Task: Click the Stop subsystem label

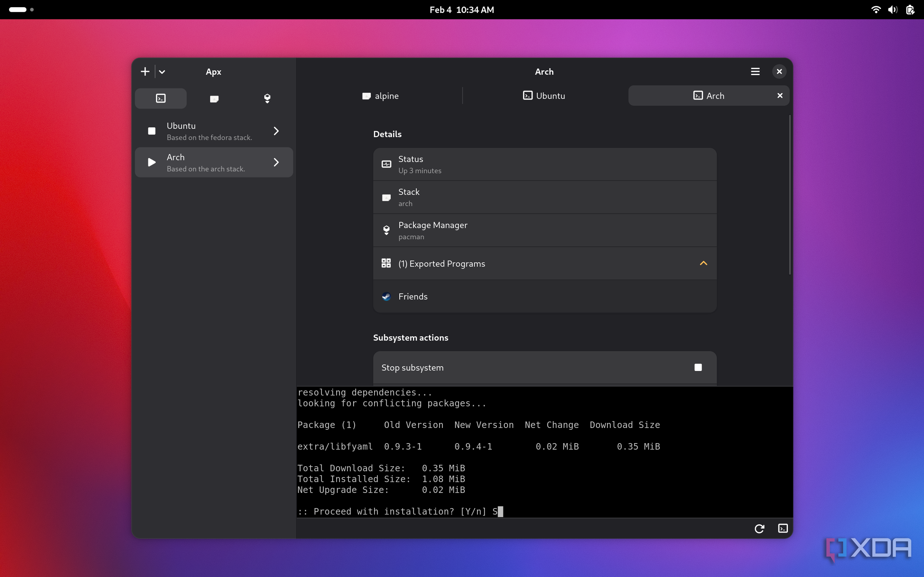Action: point(412,367)
